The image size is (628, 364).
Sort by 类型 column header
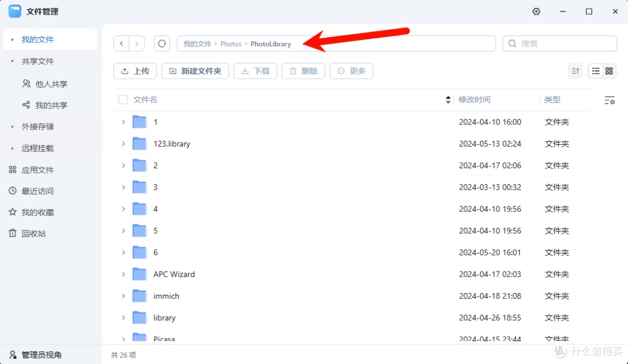[552, 99]
